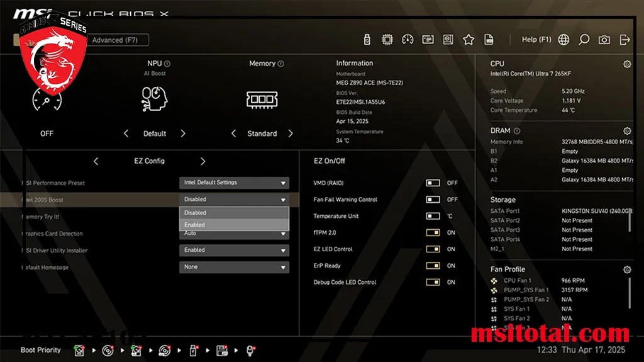This screenshot has width=644, height=362.
Task: Open the Graphics Card Detection dropdown arrow
Action: pos(283,234)
